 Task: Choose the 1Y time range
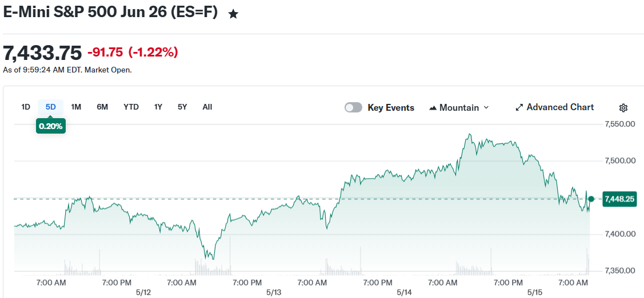point(158,107)
